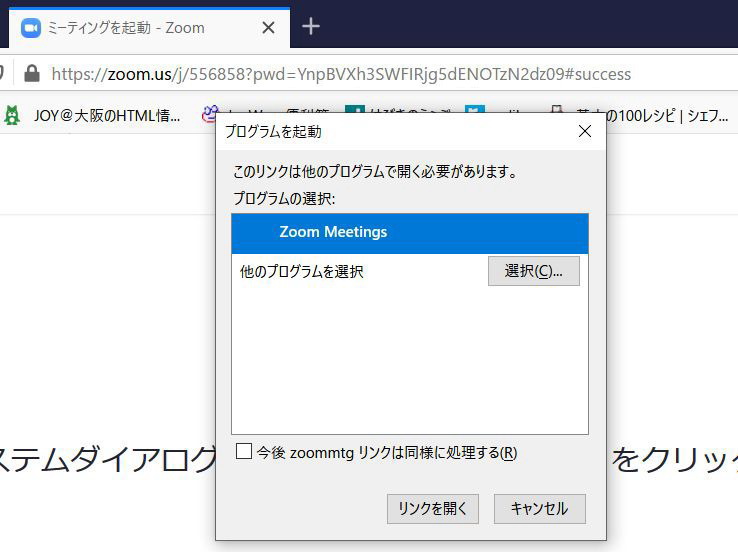This screenshot has height=552, width=738.
Task: Close the Zoom browser tab
Action: (268, 28)
